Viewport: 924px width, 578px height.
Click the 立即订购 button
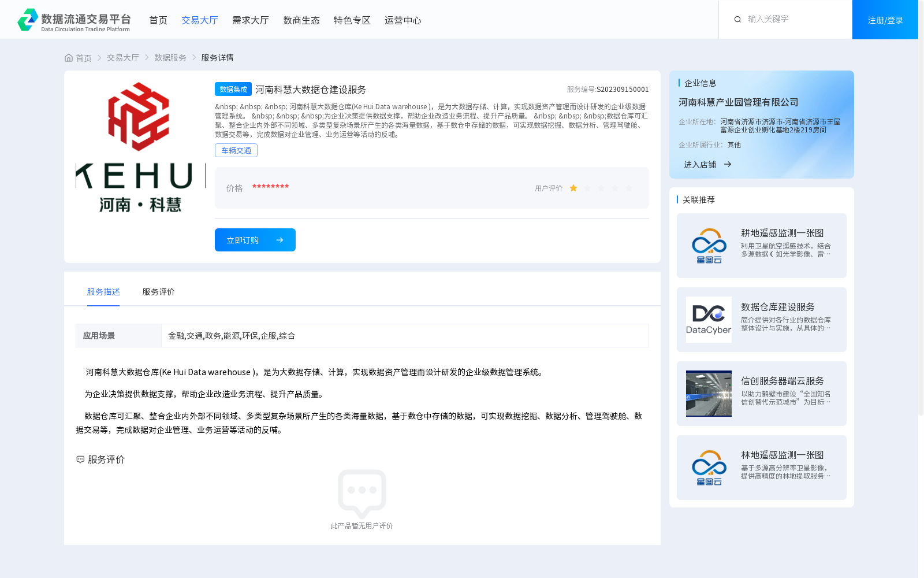point(255,240)
